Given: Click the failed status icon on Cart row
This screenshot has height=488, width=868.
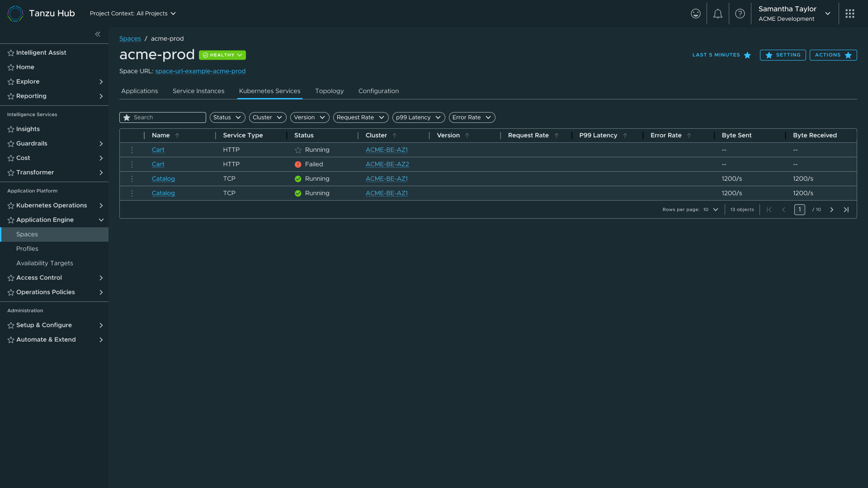Looking at the screenshot, I should 298,164.
